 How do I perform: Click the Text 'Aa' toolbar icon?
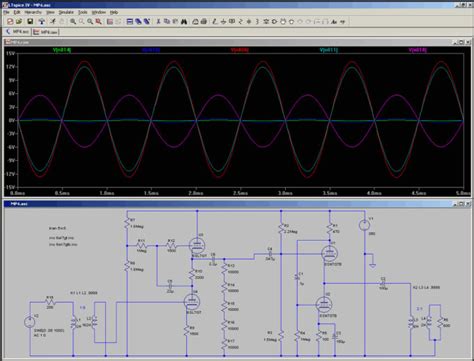point(334,22)
